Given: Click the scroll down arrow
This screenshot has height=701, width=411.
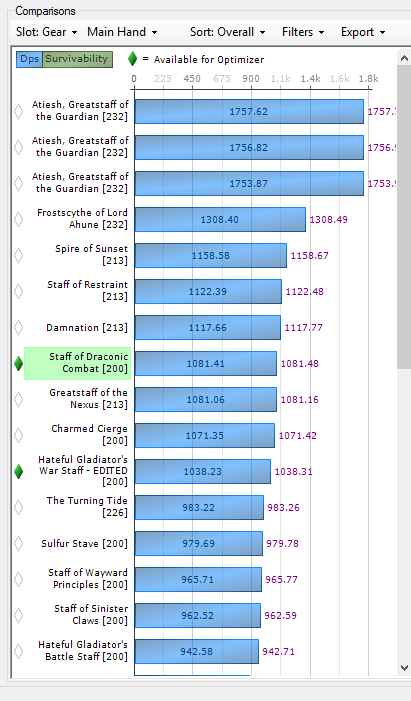Looking at the screenshot, I should click(404, 668).
